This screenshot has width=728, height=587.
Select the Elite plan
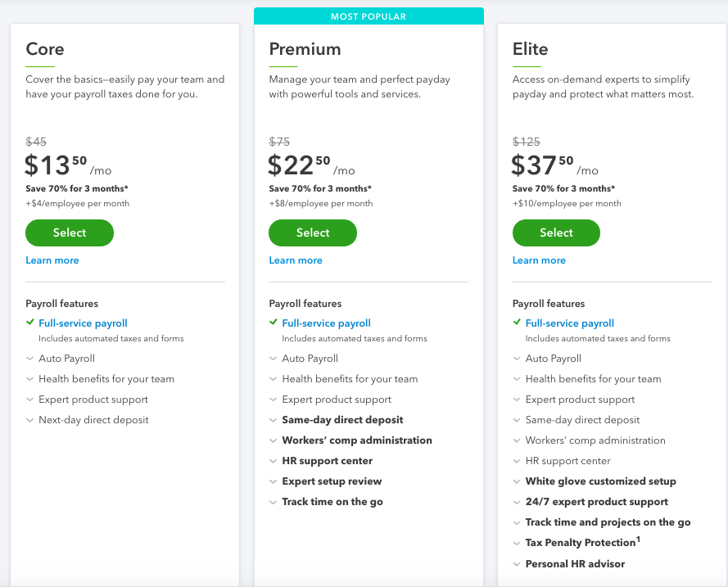click(x=556, y=233)
